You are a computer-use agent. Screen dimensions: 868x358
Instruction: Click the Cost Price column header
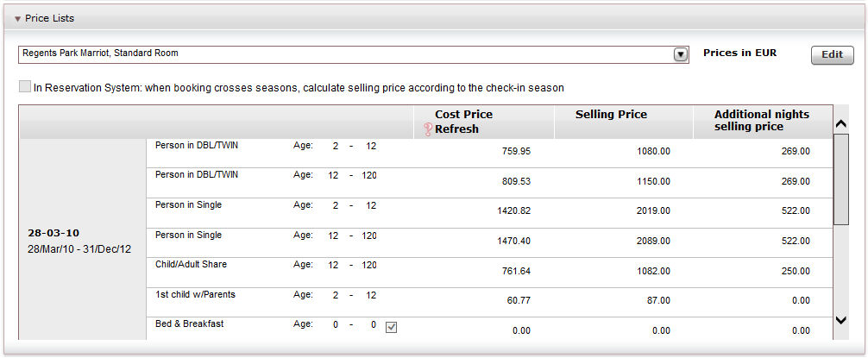coord(463,115)
